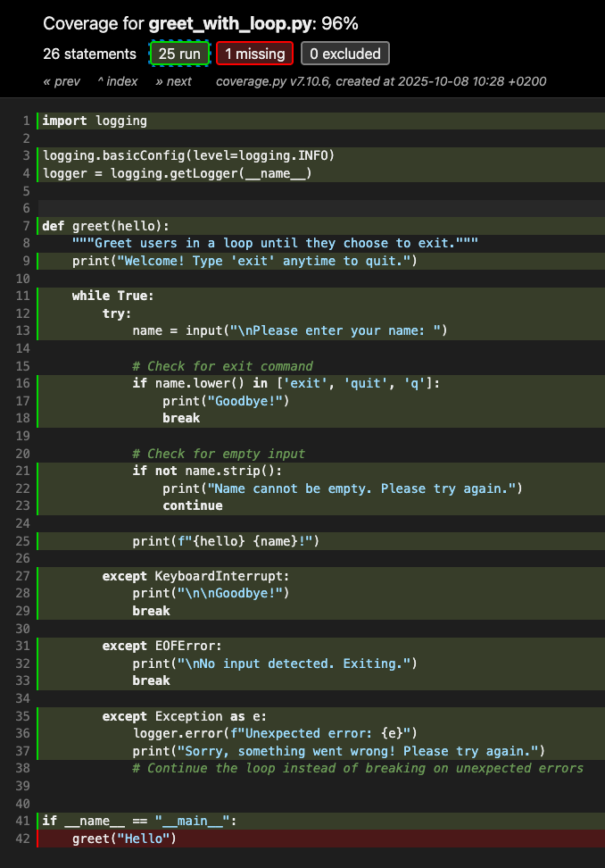
Task: Toggle the "0 excluded" lines filter
Action: click(345, 54)
